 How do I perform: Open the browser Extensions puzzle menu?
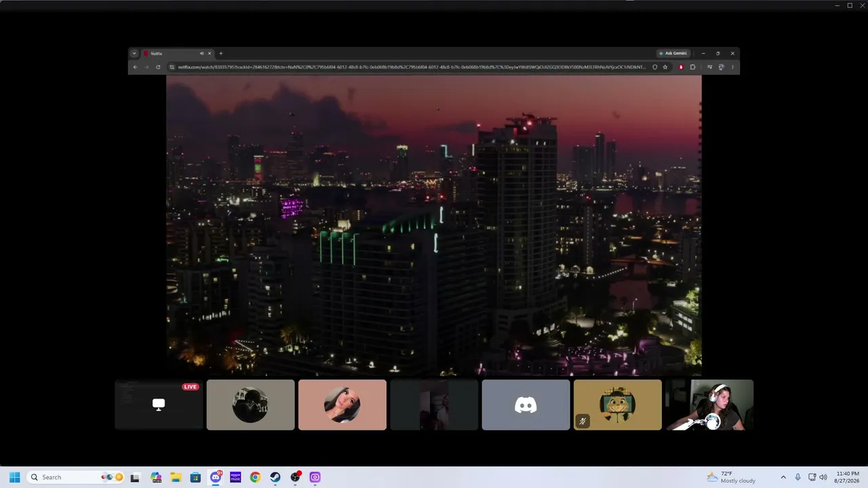[x=692, y=67]
